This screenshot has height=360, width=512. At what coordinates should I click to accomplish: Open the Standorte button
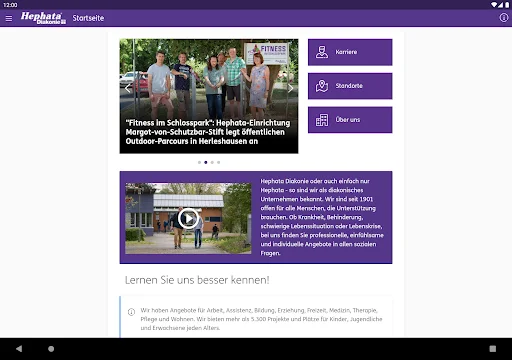[350, 86]
